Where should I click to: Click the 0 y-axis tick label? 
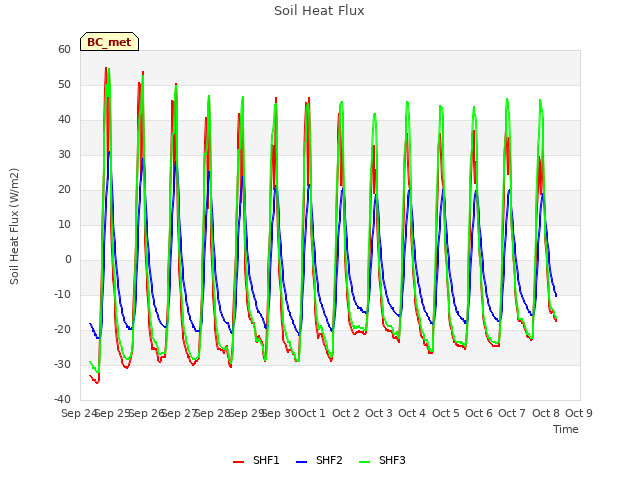pos(68,260)
